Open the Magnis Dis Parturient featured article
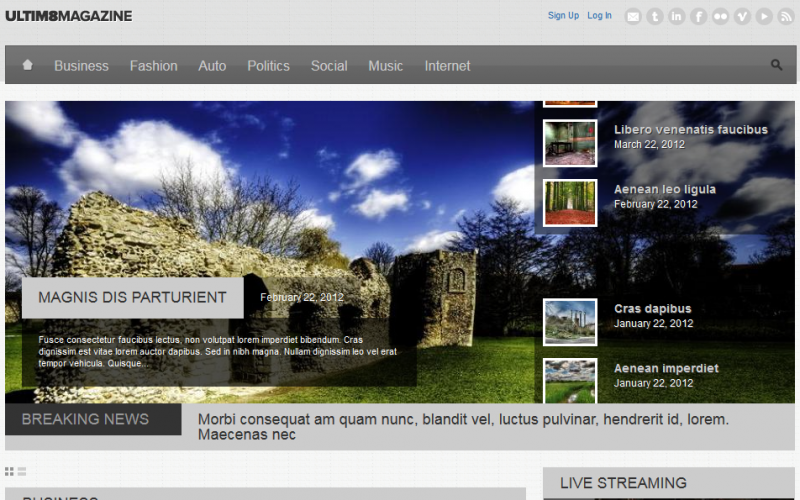 coord(132,297)
